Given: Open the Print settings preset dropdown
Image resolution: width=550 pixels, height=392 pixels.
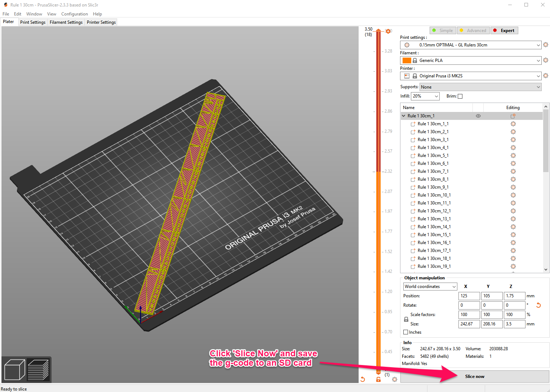Looking at the screenshot, I should [471, 45].
